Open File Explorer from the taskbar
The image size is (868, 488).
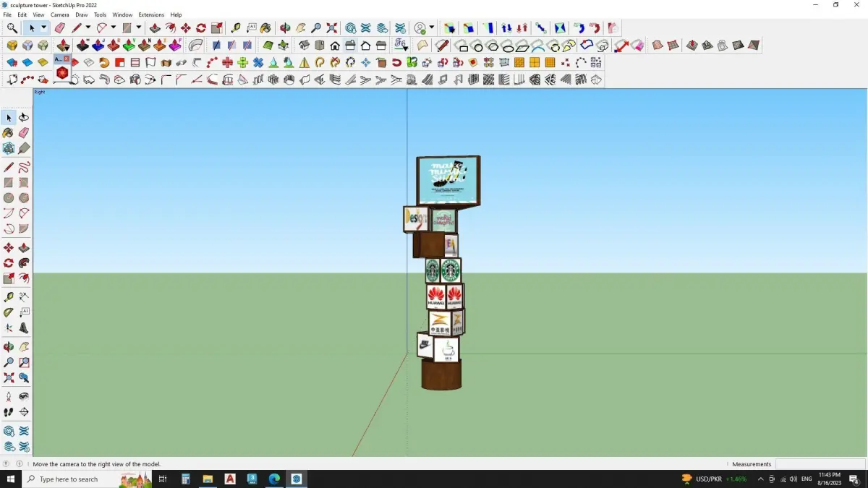tap(208, 479)
